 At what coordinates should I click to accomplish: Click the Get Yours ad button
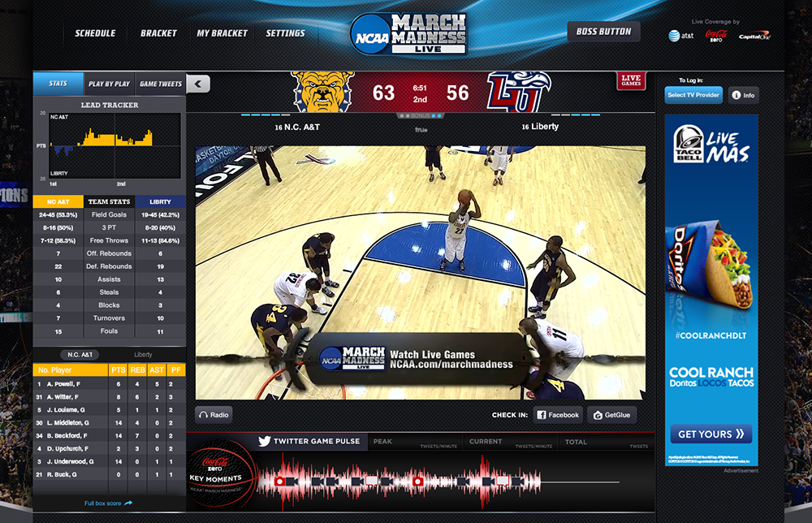point(711,434)
